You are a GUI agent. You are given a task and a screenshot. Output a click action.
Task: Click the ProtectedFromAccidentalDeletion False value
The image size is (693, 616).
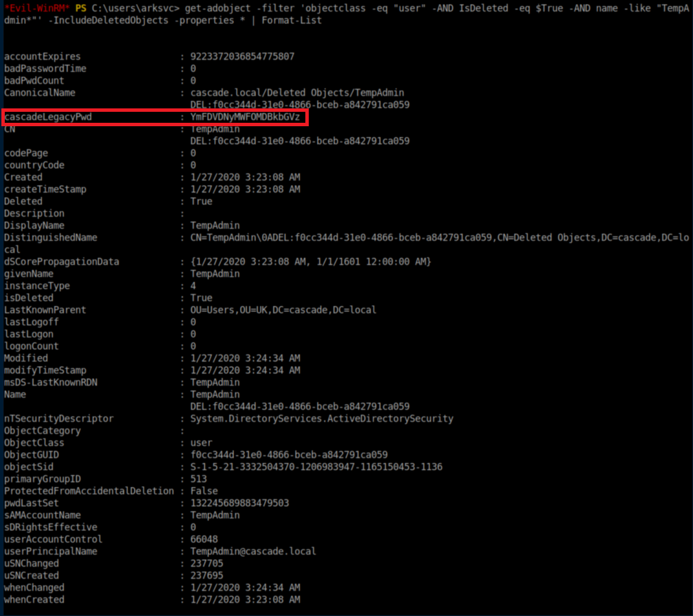[204, 491]
